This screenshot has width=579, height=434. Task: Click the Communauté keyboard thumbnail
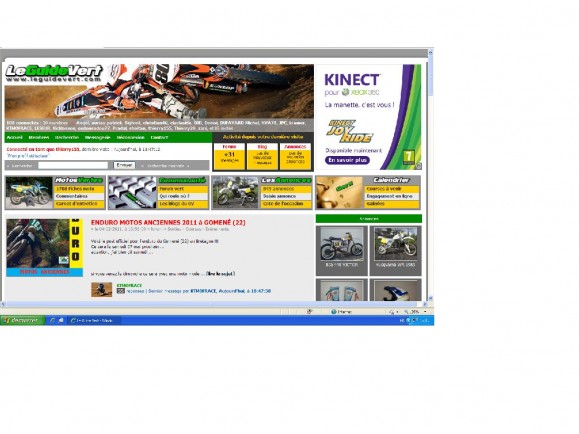133,193
